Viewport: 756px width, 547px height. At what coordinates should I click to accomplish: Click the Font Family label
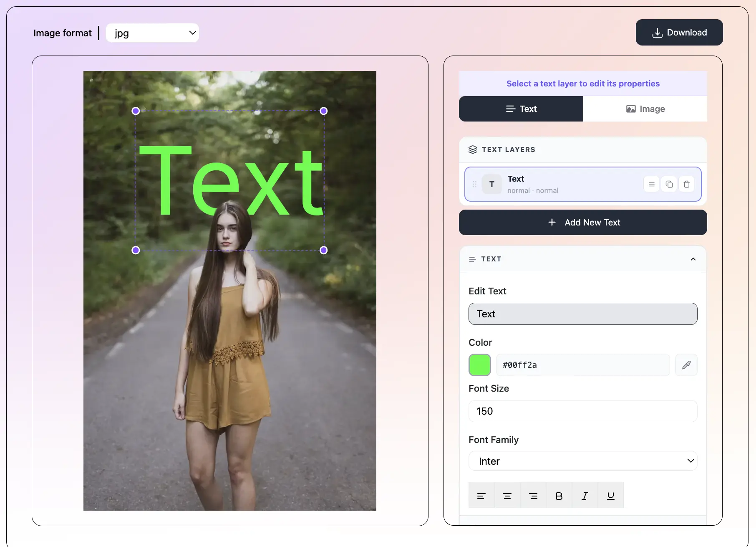click(494, 440)
